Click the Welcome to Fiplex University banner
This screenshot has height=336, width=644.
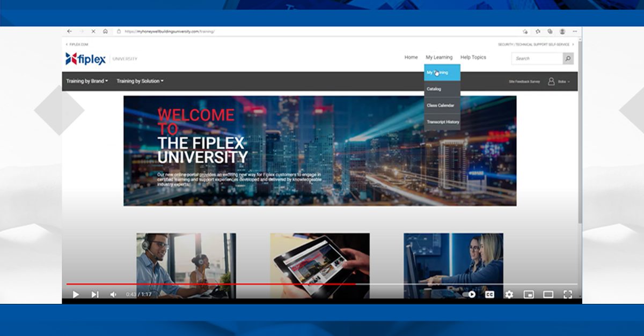320,151
